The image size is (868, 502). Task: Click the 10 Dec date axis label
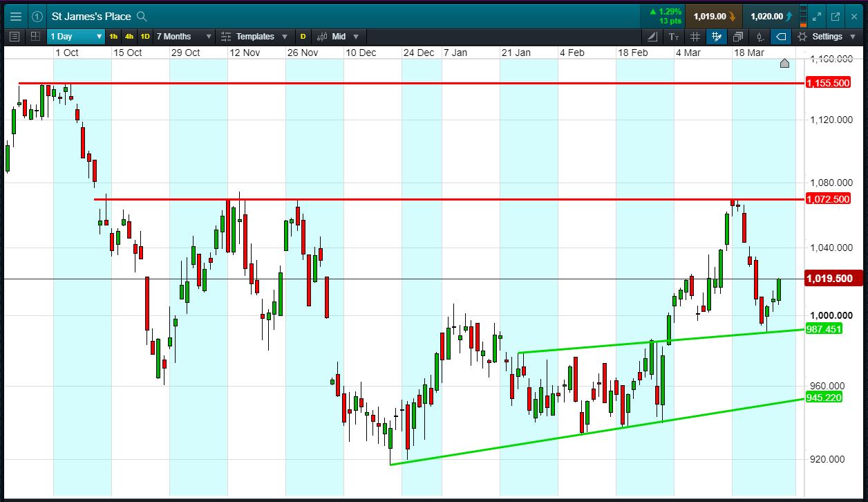coord(361,53)
